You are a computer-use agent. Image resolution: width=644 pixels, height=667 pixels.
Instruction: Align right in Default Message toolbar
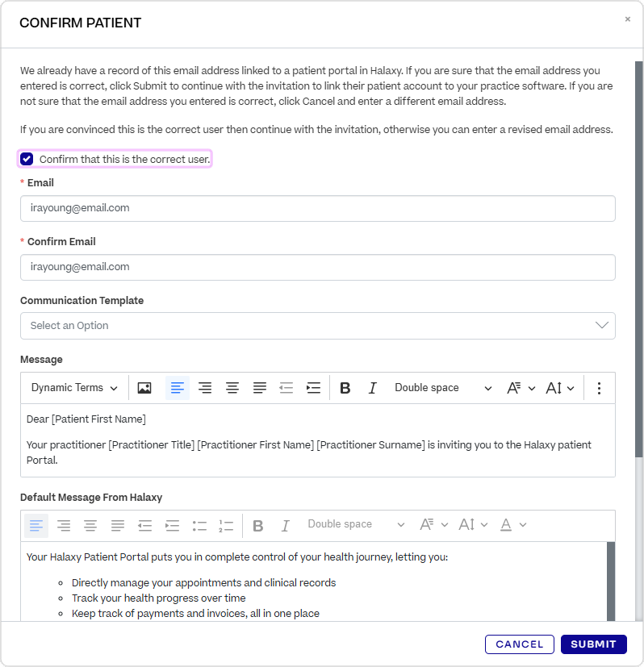(x=64, y=526)
